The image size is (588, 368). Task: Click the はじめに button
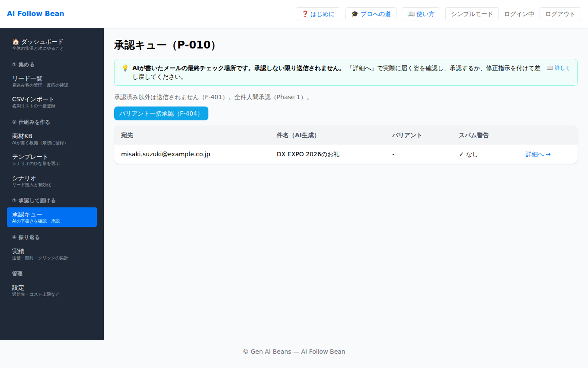tap(318, 14)
